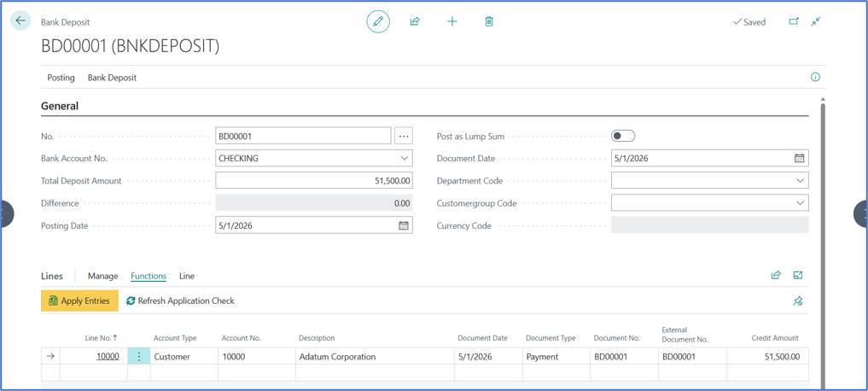The width and height of the screenshot is (868, 391).
Task: Toggle Post as Lump Sum switch
Action: click(623, 136)
